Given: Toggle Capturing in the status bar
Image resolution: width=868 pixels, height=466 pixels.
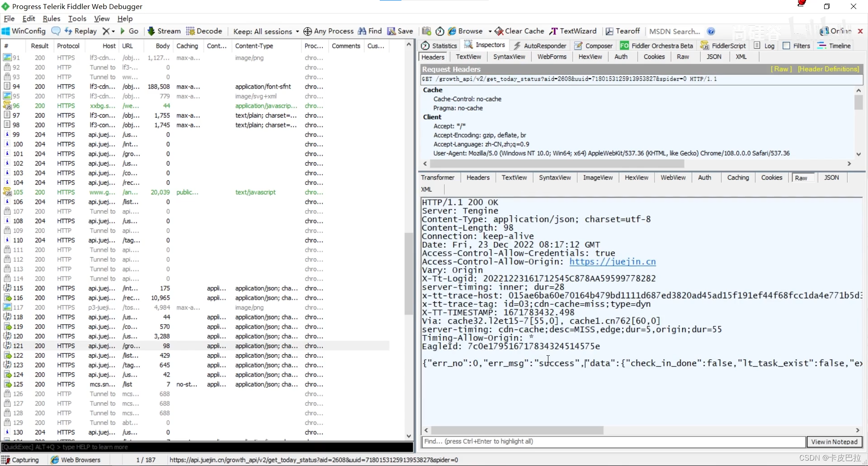Looking at the screenshot, I should coord(21,460).
